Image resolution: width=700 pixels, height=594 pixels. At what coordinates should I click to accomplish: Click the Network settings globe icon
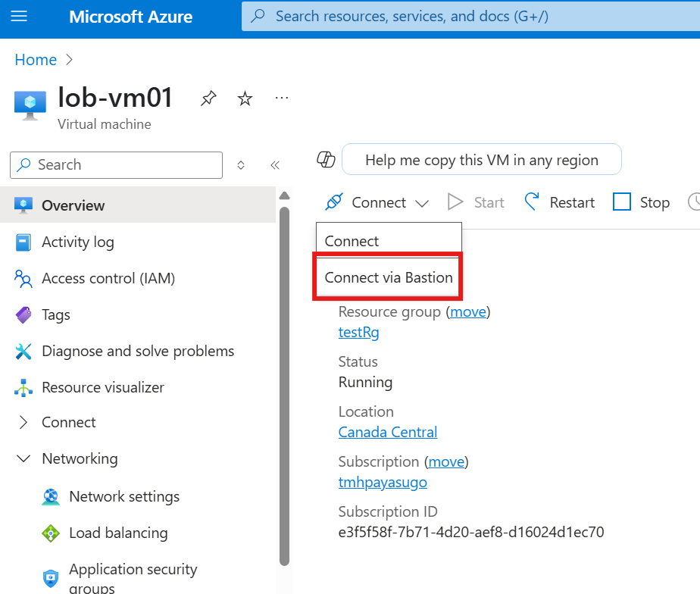click(x=51, y=496)
